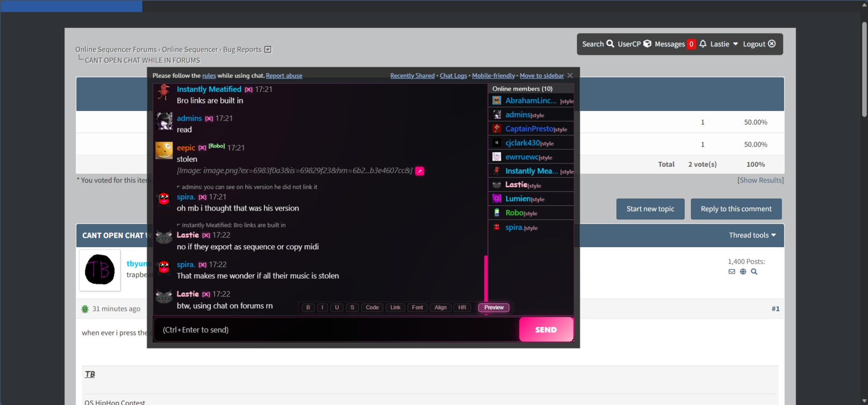The image size is (868, 405).
Task: Click eepic's yellow avatar
Action: click(x=164, y=150)
